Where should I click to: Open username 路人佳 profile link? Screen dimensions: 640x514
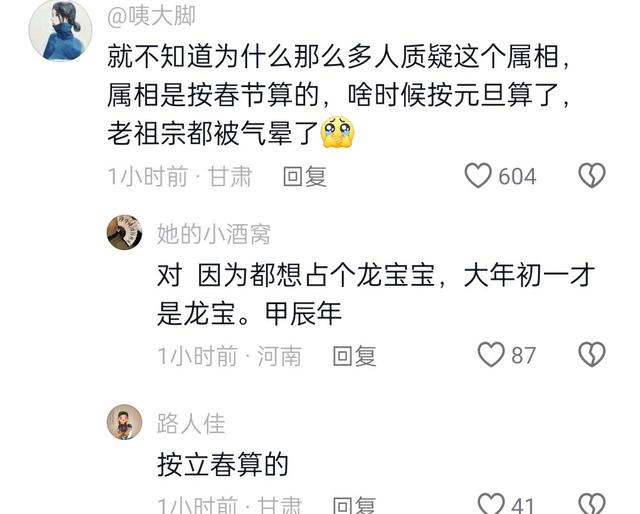click(191, 423)
